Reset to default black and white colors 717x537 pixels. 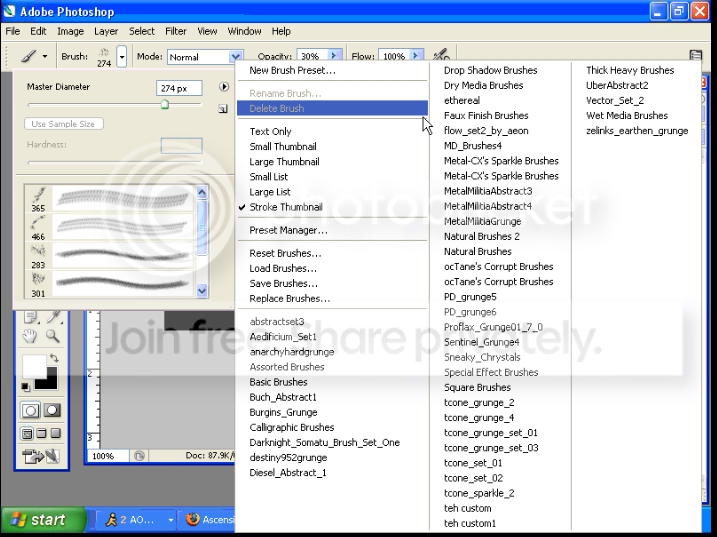[x=26, y=387]
